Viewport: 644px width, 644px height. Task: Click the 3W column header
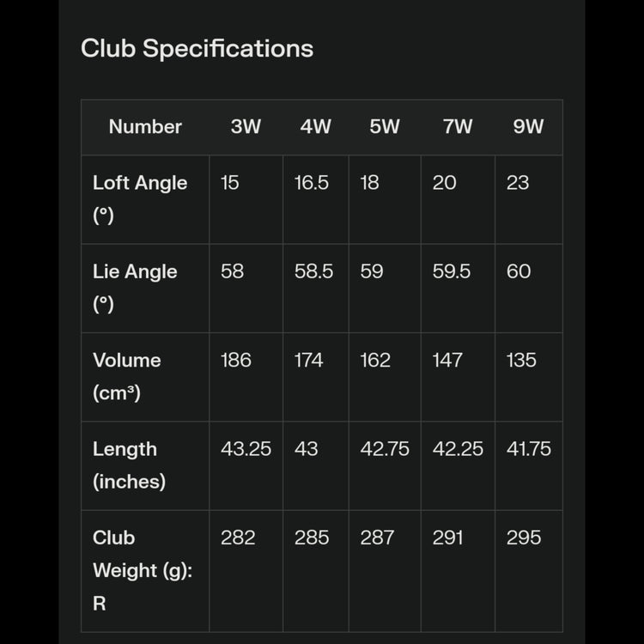[246, 127]
